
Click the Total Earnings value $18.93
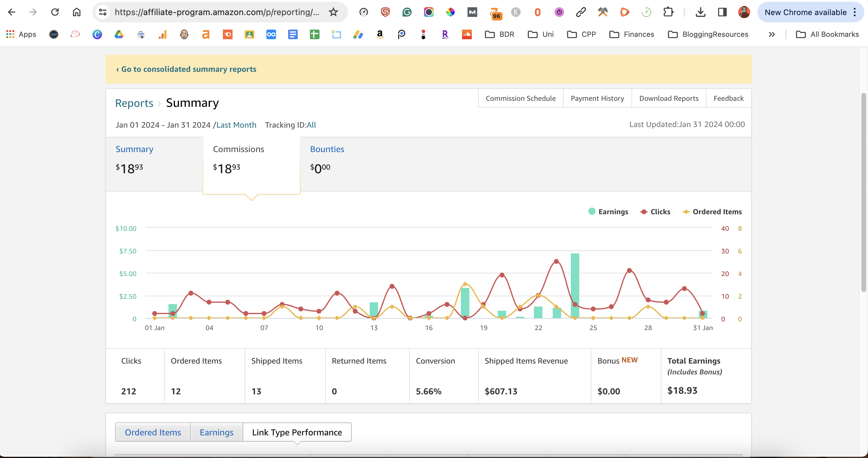(682, 390)
